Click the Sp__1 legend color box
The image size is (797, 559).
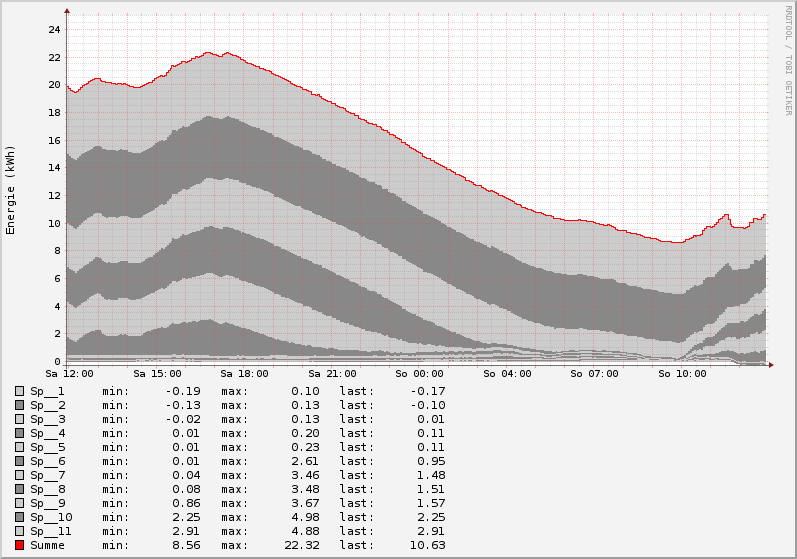20,391
